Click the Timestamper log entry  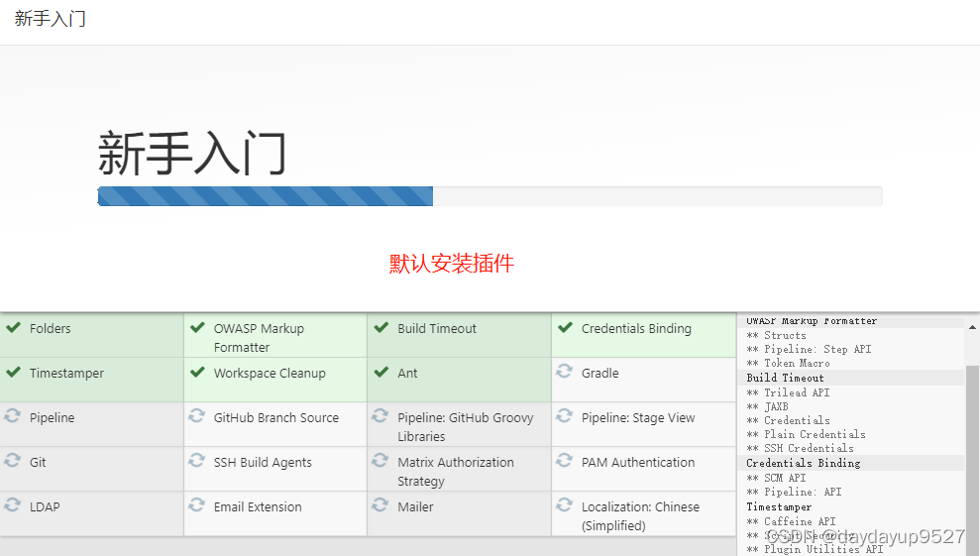pos(779,506)
